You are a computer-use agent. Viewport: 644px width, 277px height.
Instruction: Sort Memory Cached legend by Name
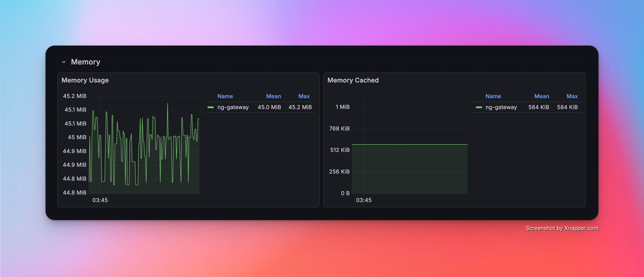tap(493, 96)
